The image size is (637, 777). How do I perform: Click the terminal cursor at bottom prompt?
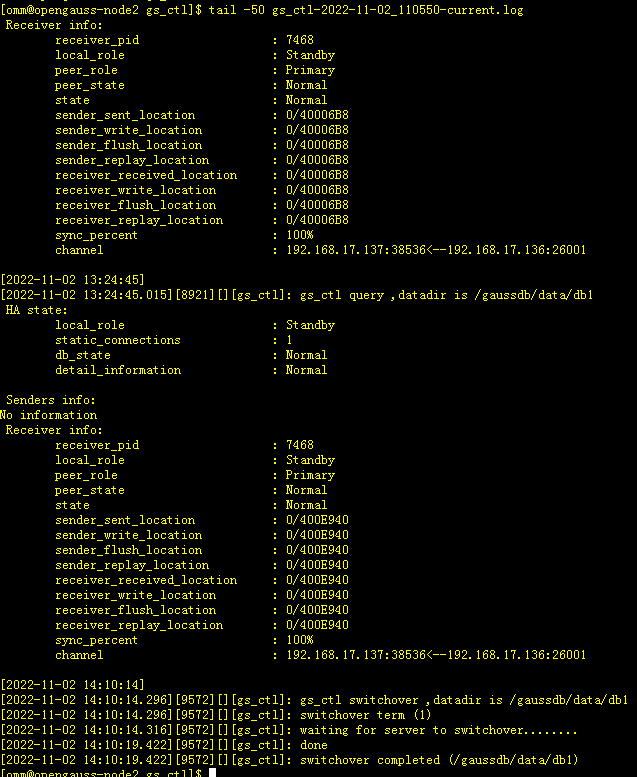[213, 773]
